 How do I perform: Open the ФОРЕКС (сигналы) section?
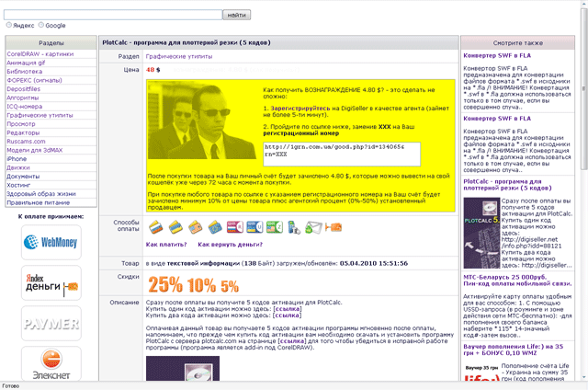[x=35, y=80]
